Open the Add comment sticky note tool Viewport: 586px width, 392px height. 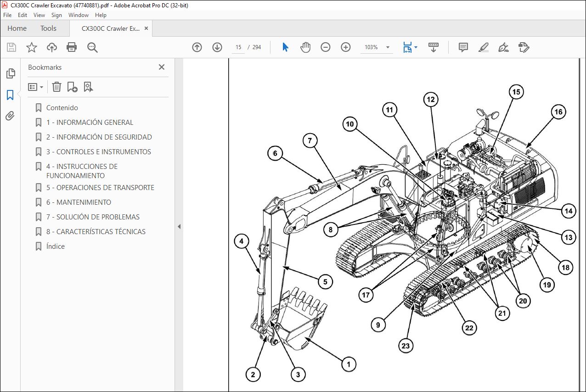[x=463, y=47]
